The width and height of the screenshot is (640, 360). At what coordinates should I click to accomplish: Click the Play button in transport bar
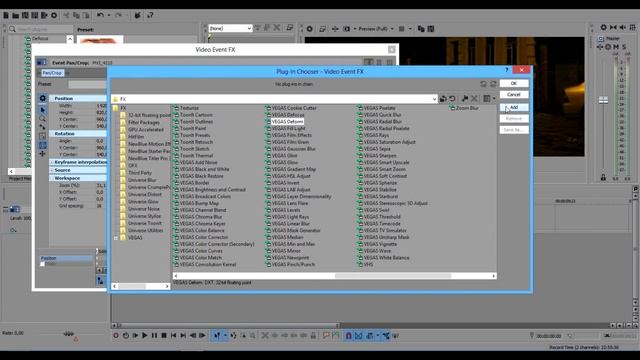144,336
